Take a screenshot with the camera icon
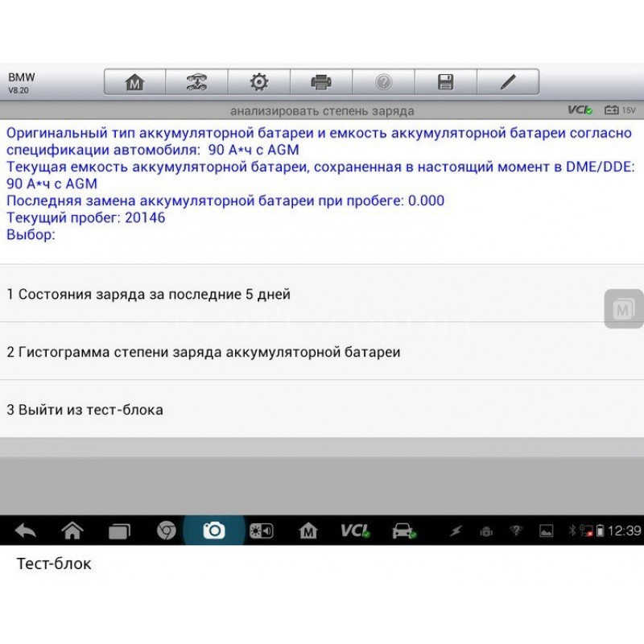 [213, 530]
